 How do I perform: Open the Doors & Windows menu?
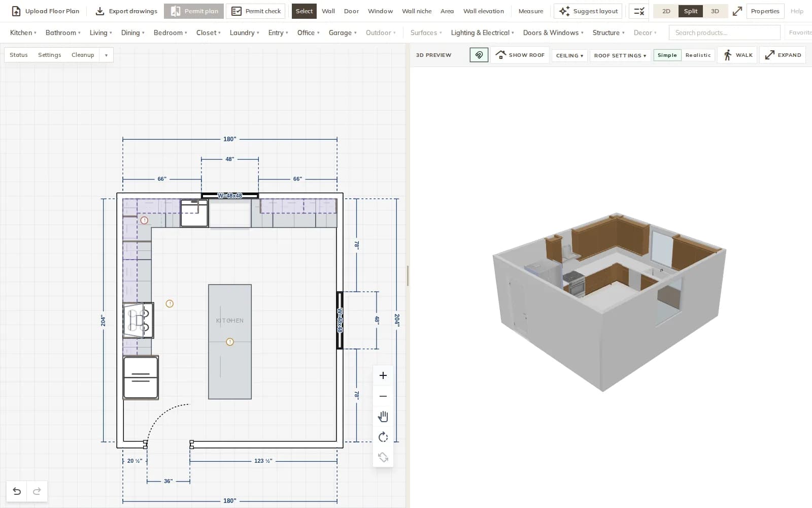click(553, 33)
